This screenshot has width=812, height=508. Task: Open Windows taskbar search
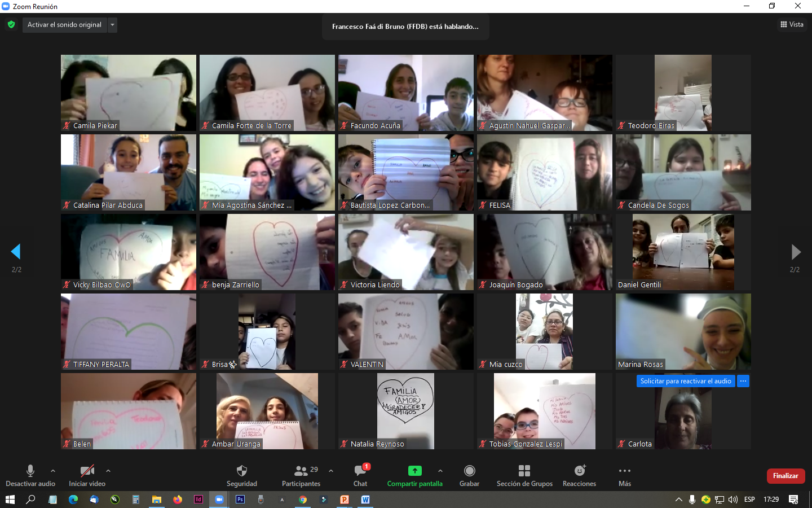click(x=31, y=500)
